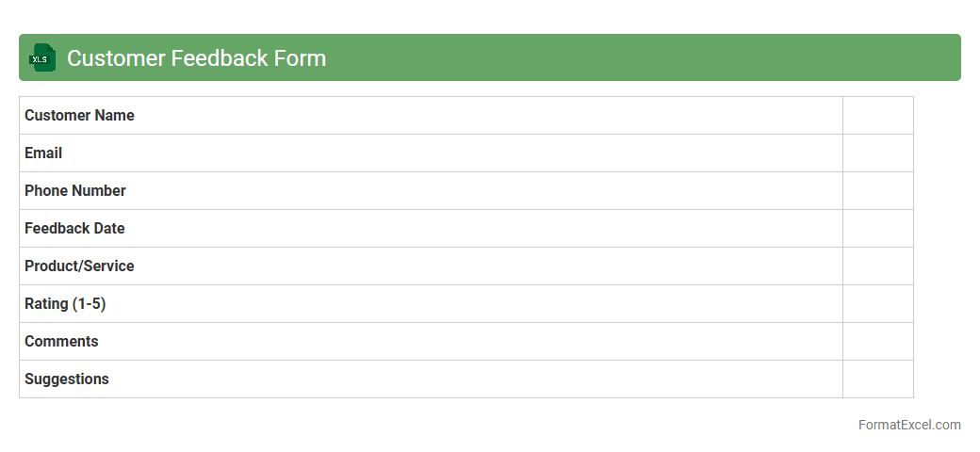
Task: Open the FormatExcel.com link
Action: point(909,425)
